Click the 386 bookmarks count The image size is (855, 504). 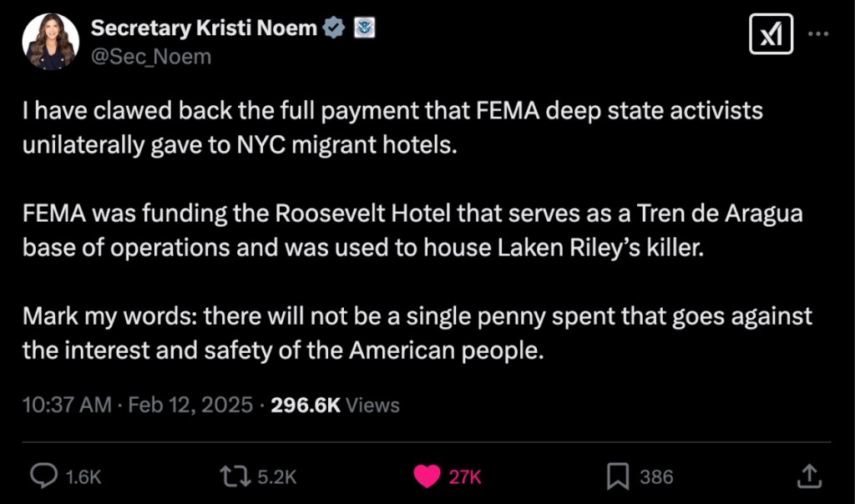click(656, 476)
